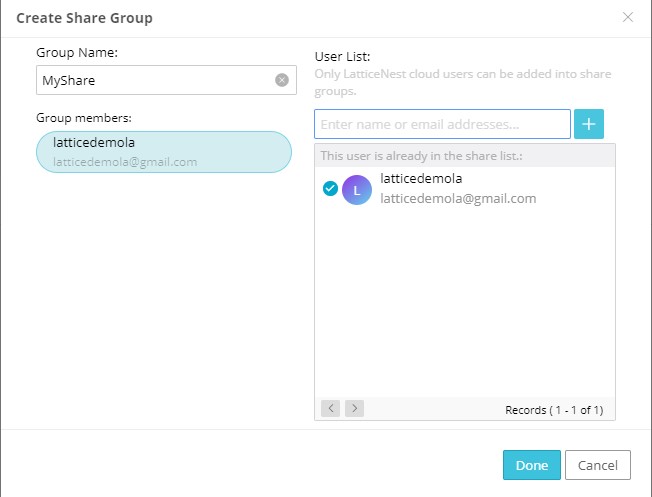Cancel creating the share group
The image size is (652, 497).
598,465
